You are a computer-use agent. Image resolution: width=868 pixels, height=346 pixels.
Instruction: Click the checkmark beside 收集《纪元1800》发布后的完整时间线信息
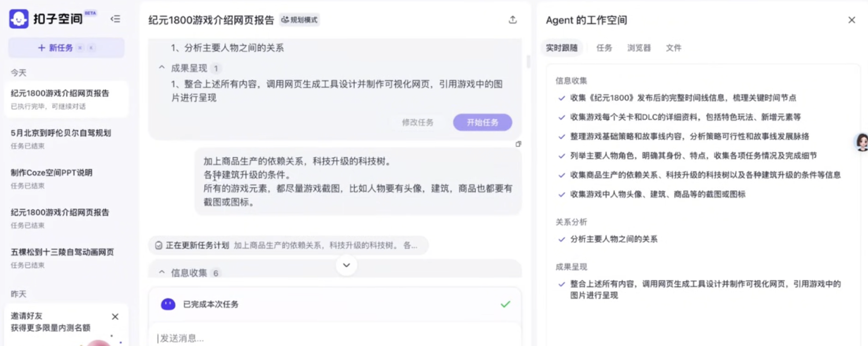[x=561, y=98]
